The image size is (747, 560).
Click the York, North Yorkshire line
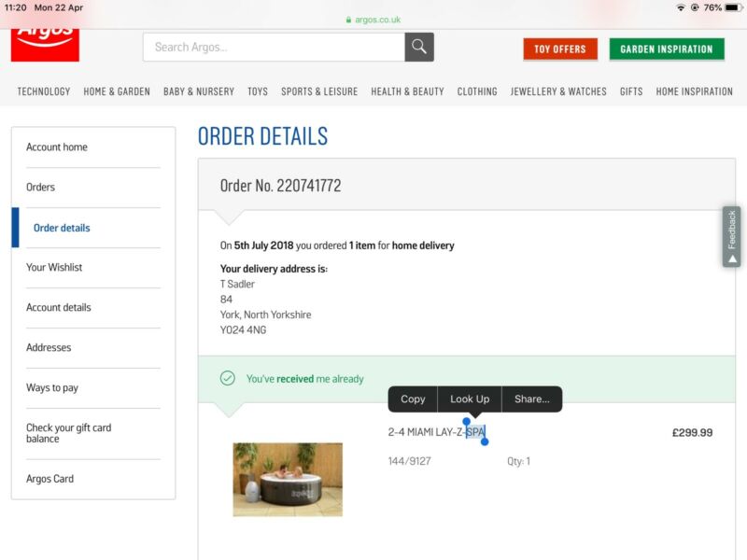point(265,315)
